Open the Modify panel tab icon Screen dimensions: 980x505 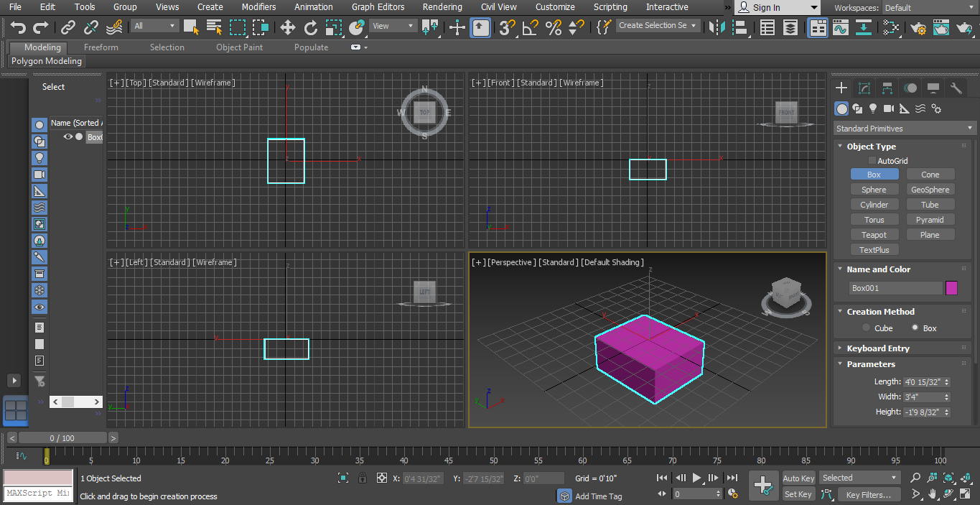pos(864,88)
